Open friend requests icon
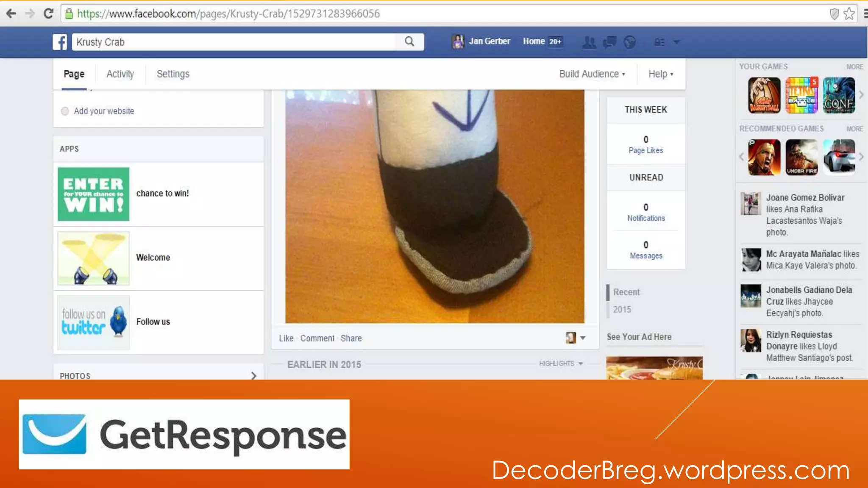868x488 pixels. click(589, 42)
